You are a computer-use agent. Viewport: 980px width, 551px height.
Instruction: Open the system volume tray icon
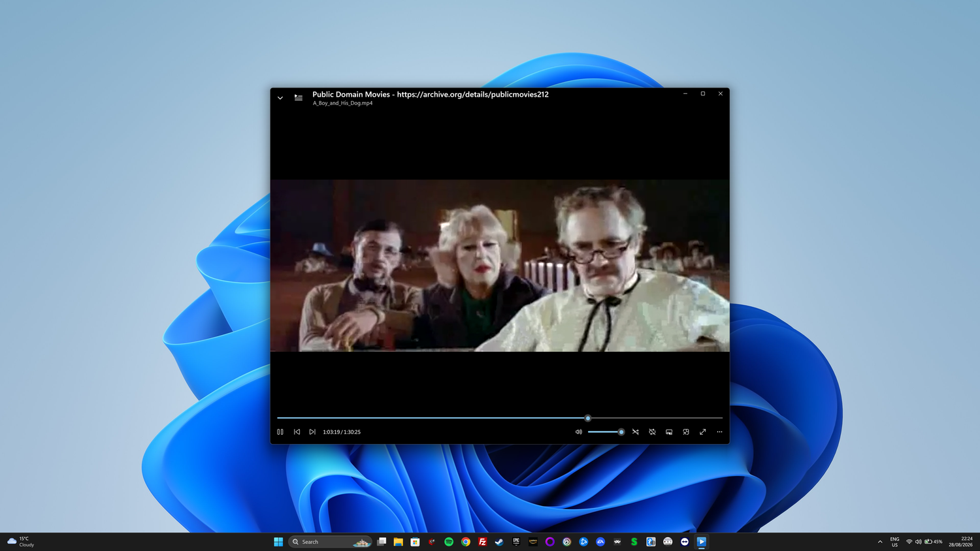918,542
